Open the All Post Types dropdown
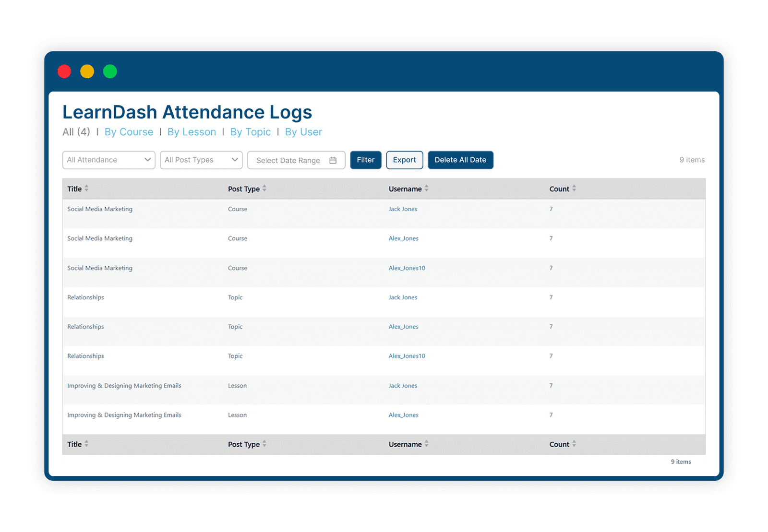The width and height of the screenshot is (768, 532). [x=201, y=160]
